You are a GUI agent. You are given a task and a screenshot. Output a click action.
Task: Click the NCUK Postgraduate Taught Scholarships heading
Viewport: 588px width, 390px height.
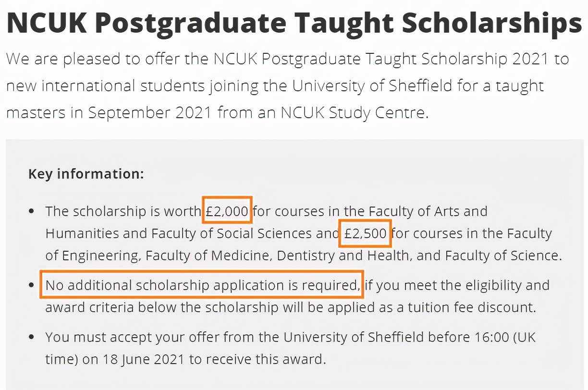point(294,23)
